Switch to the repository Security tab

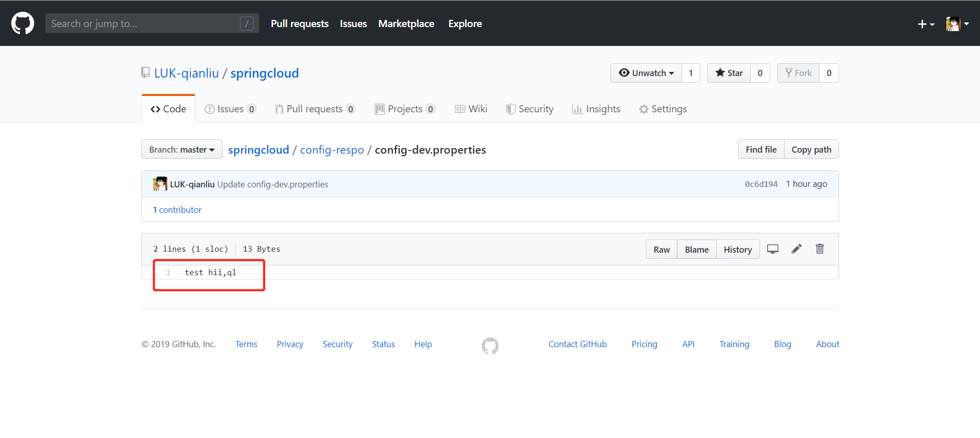529,109
